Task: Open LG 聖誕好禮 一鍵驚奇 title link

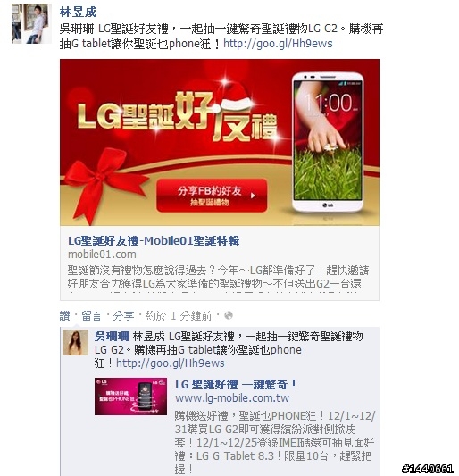Action: (x=236, y=385)
